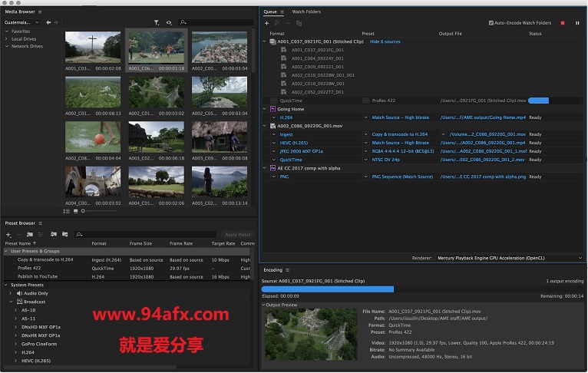Open the Renderer dropdown
This screenshot has height=373, width=588.
(x=509, y=258)
